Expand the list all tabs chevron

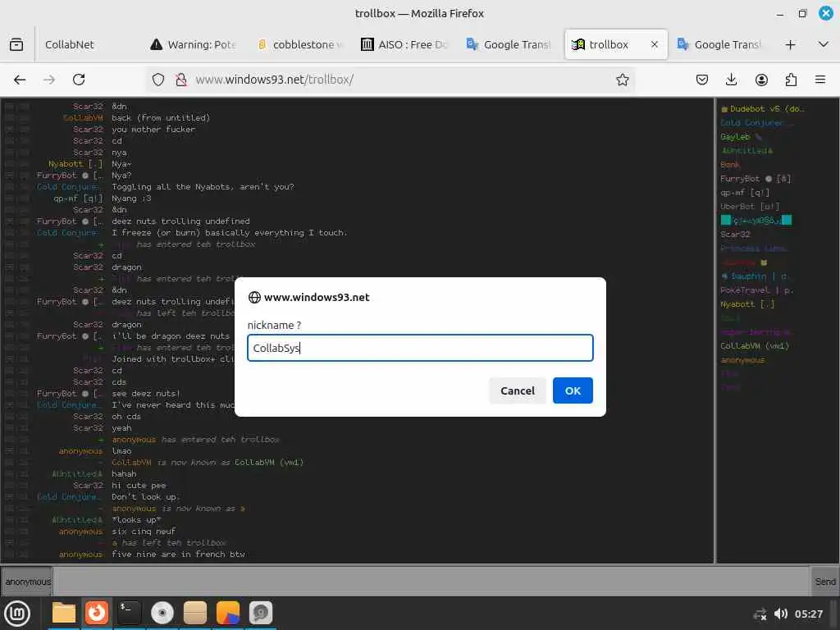click(x=824, y=44)
